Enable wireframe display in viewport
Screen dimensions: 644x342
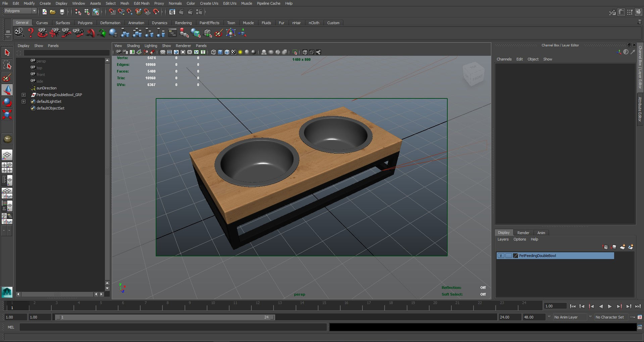(x=213, y=52)
